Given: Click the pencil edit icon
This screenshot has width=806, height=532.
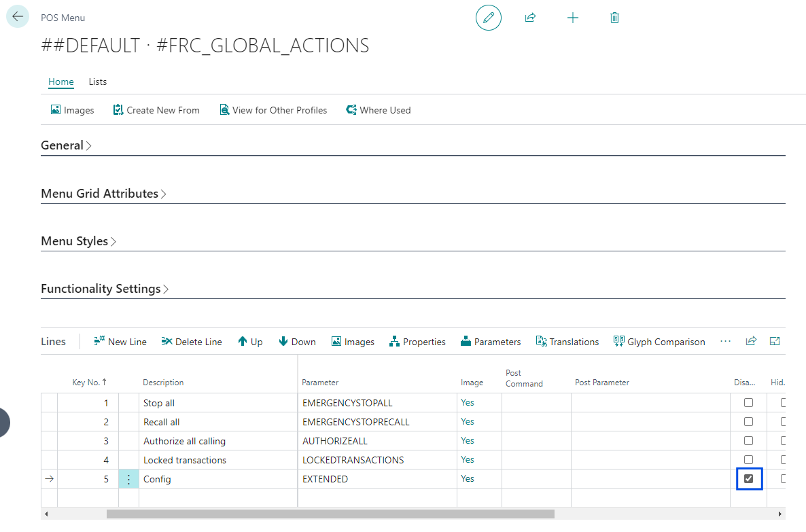Looking at the screenshot, I should tap(488, 18).
